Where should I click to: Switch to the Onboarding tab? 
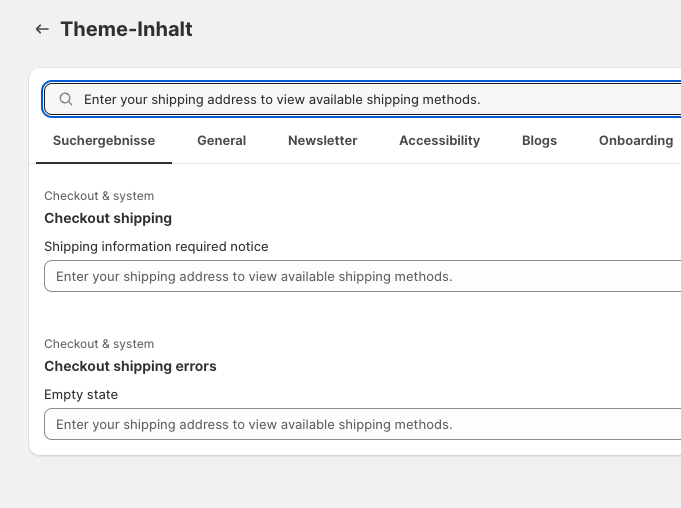click(635, 141)
